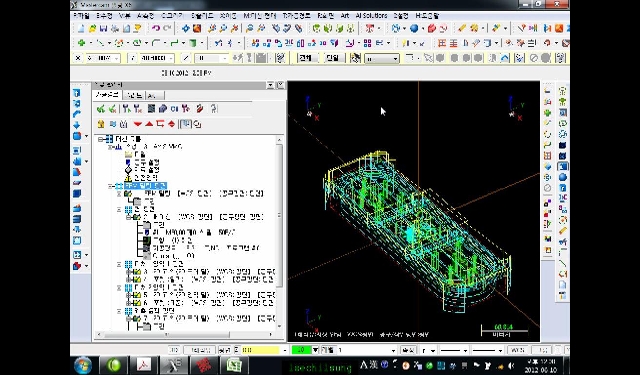Open dropdown next to shaded blue sphere icon
Image resolution: width=640 pixels, height=375 pixels.
tap(423, 28)
